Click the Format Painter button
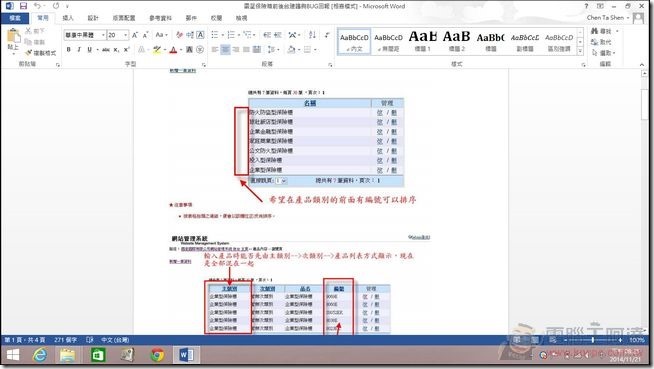654x369 pixels. click(x=40, y=53)
